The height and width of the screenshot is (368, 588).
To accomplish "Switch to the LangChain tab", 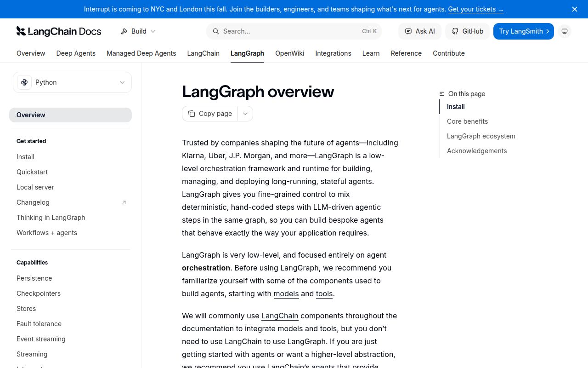I will [203, 53].
